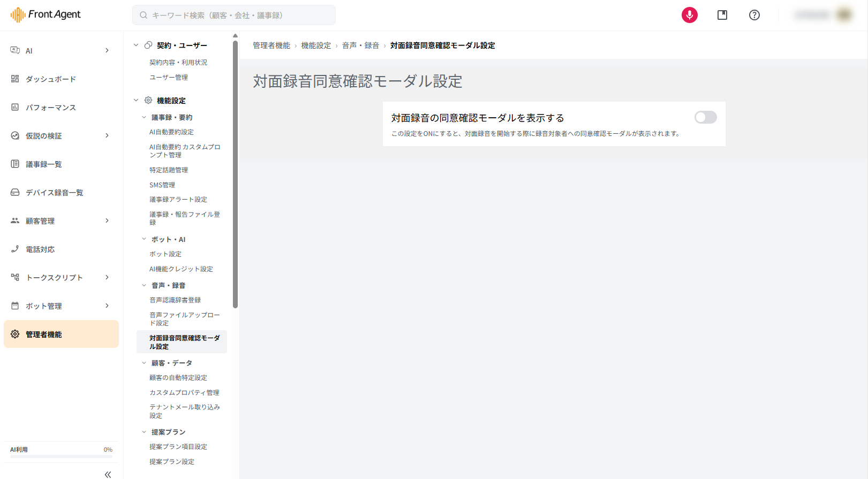The image size is (868, 479).
Task: Click the search magnifier icon
Action: [144, 15]
